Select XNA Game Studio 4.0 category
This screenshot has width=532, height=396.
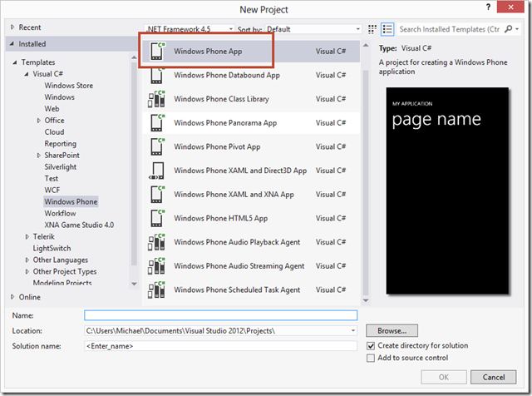pos(79,225)
